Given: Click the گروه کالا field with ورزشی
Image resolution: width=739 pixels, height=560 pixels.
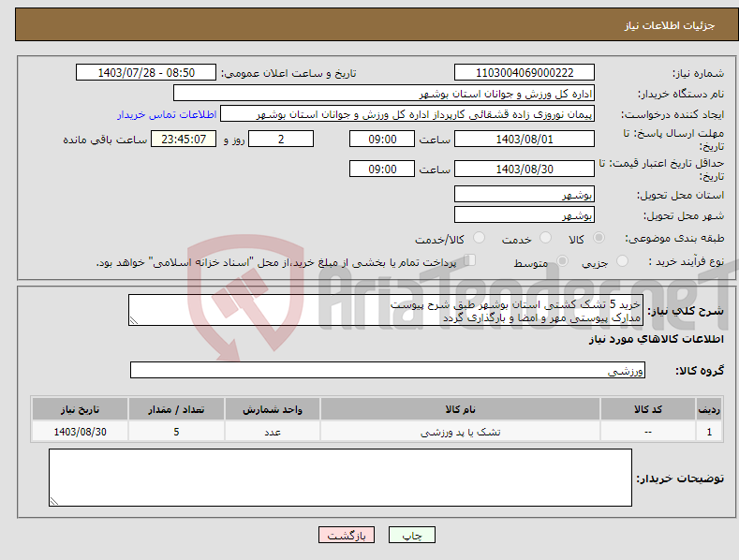Looking at the screenshot, I should [x=388, y=371].
